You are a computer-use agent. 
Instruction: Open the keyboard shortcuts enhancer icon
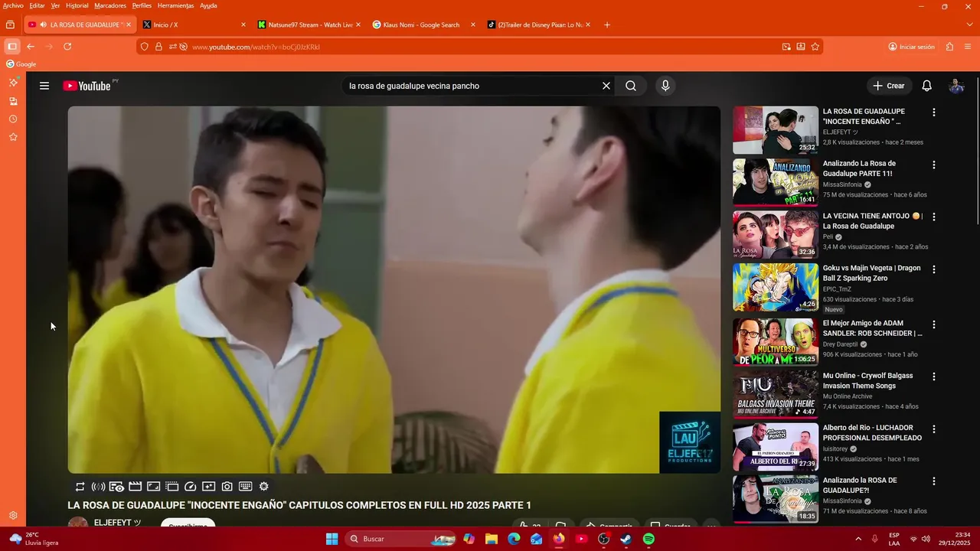click(246, 487)
